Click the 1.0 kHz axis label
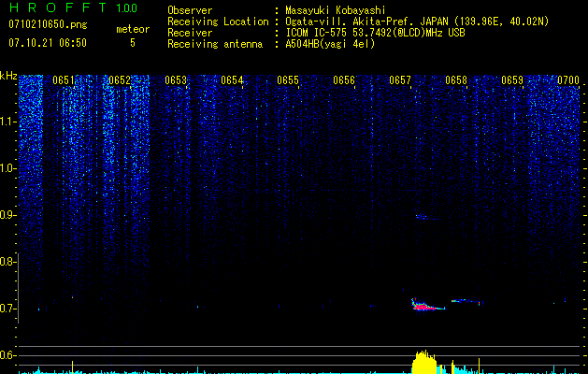Viewport: 588px width, 374px height. 8,168
